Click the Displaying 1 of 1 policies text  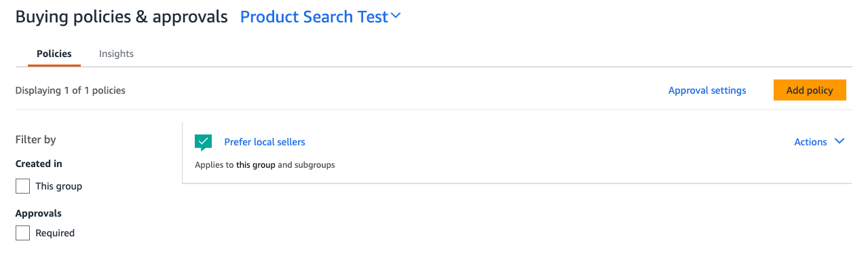pyautogui.click(x=71, y=90)
